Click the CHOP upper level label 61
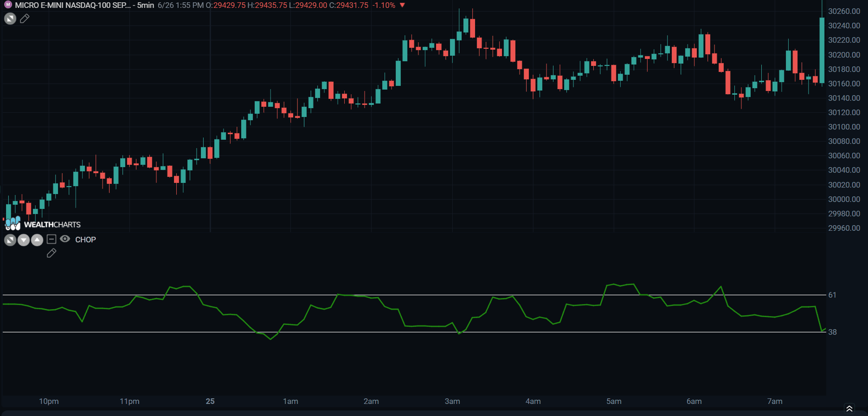 tap(833, 295)
